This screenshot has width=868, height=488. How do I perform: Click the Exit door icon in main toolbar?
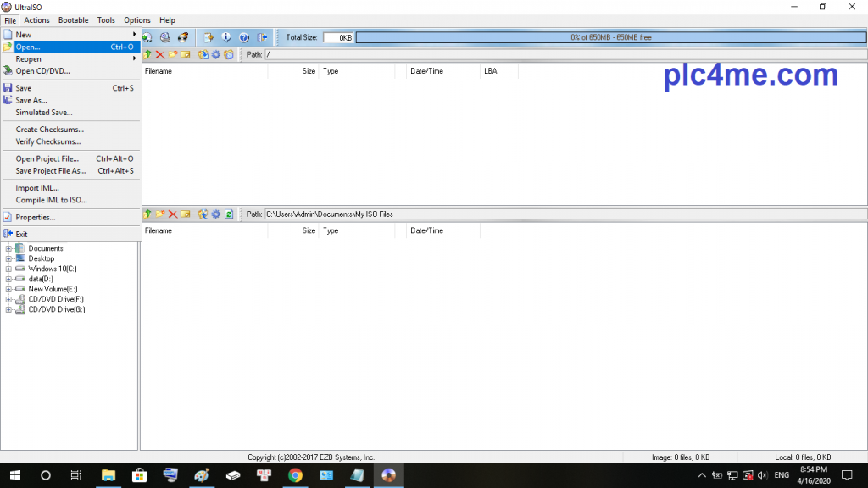263,37
